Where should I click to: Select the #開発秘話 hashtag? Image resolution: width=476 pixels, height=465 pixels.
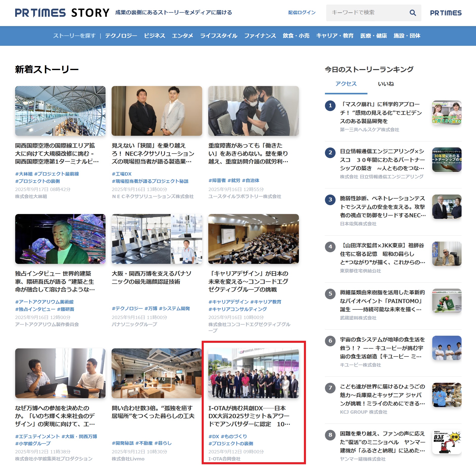tap(123, 443)
